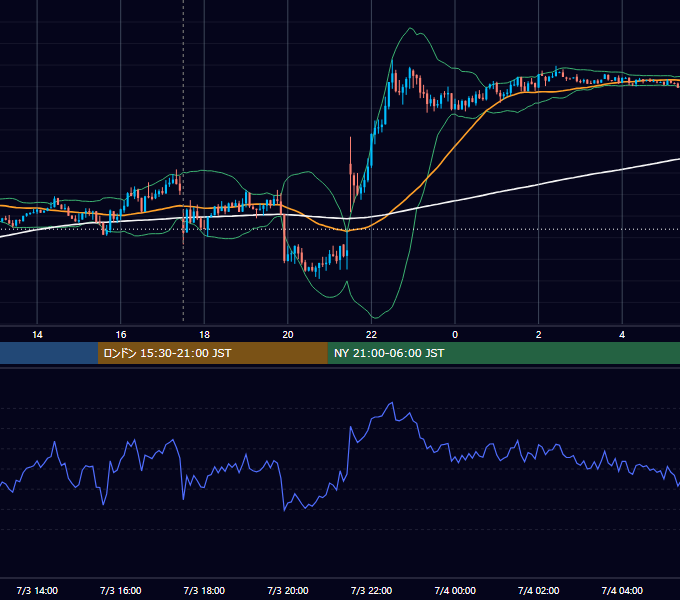
Task: Click the '7/4 04:00' time label
Action: tap(622, 590)
